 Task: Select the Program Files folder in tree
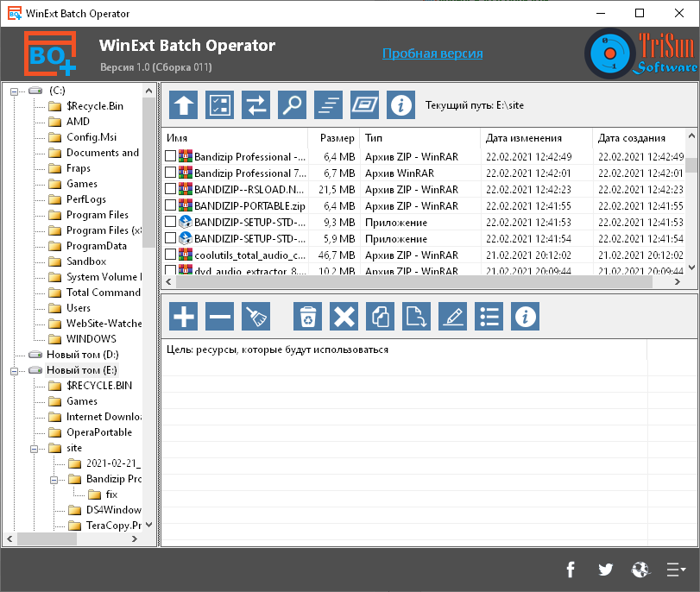(x=98, y=215)
